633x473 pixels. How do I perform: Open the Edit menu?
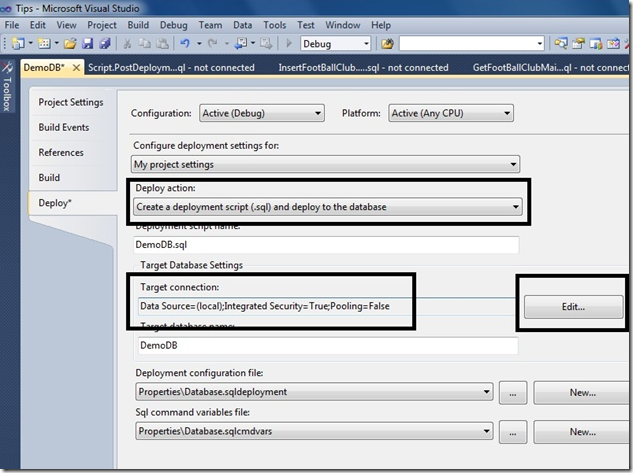38,25
